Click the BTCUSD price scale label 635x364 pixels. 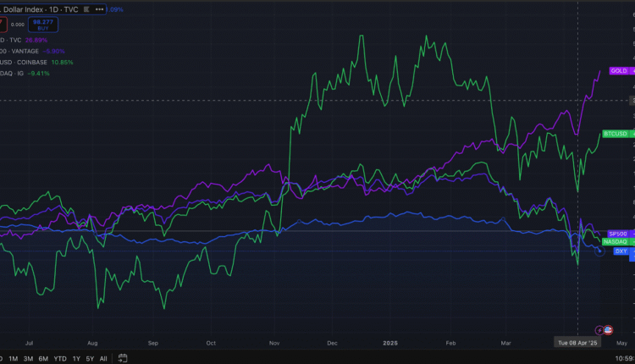[616, 134]
